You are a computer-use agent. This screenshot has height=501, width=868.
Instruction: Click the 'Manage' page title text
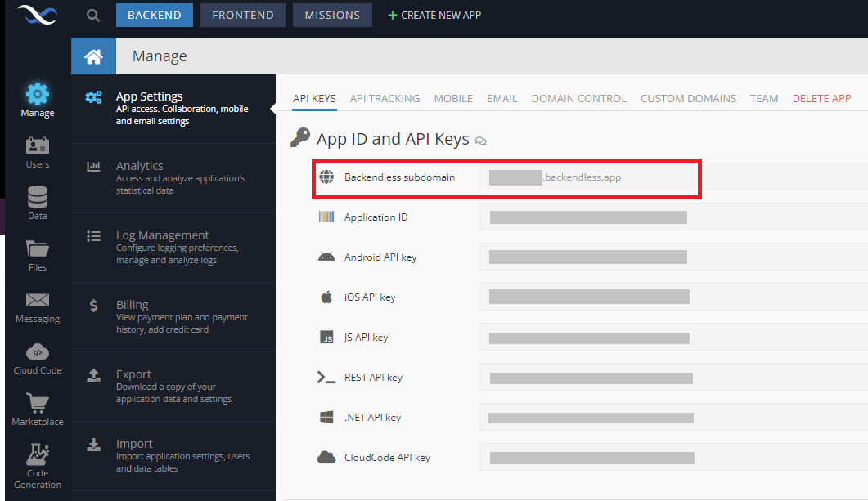click(x=160, y=56)
